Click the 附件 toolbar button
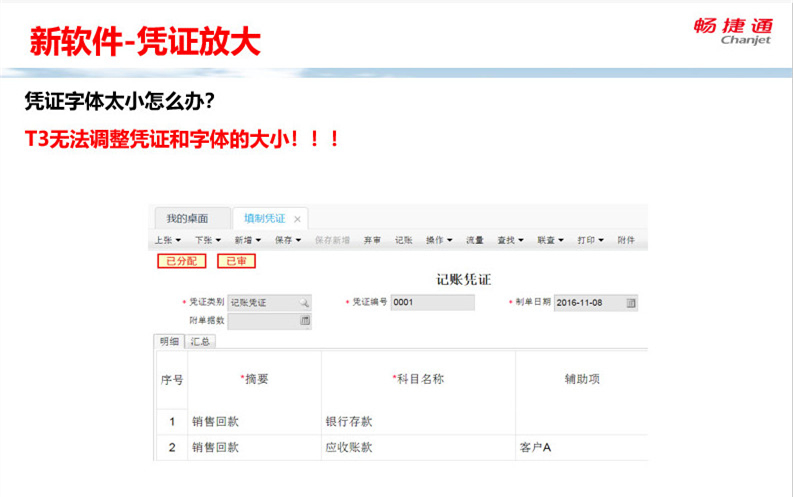The image size is (793, 497). coord(626,240)
